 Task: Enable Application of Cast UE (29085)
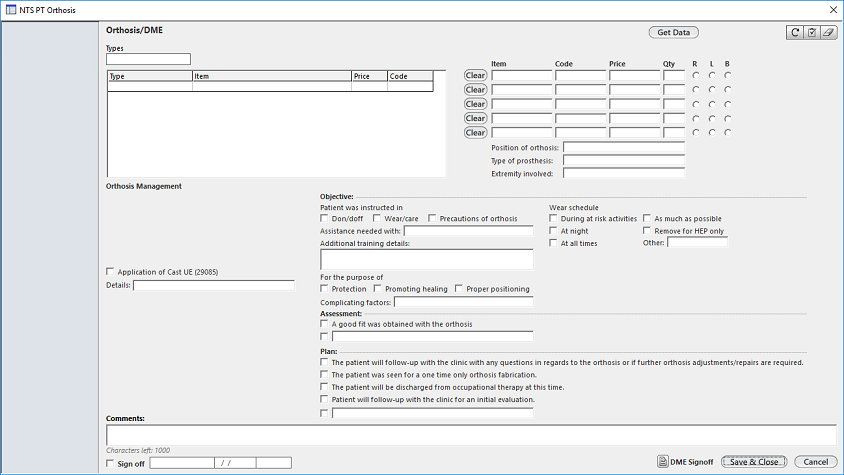pos(110,271)
